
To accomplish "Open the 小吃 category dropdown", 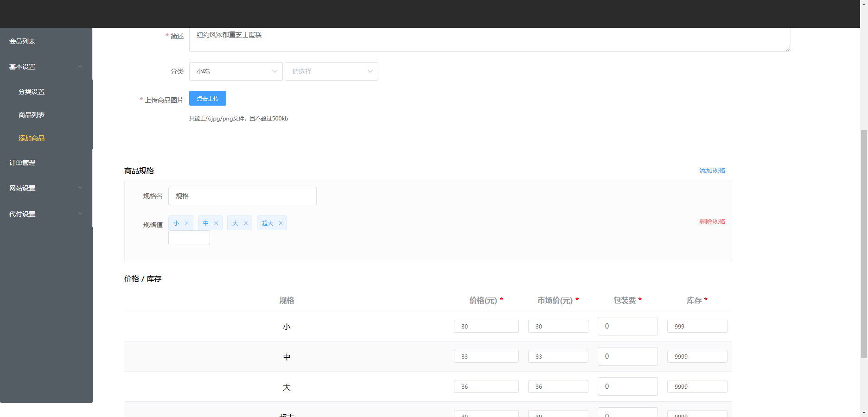I will [236, 71].
